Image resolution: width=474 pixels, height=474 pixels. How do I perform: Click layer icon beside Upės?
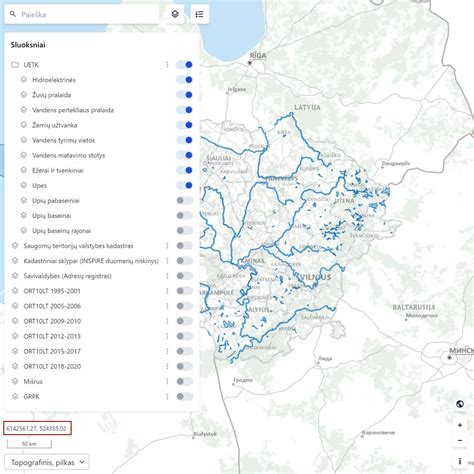pyautogui.click(x=24, y=185)
